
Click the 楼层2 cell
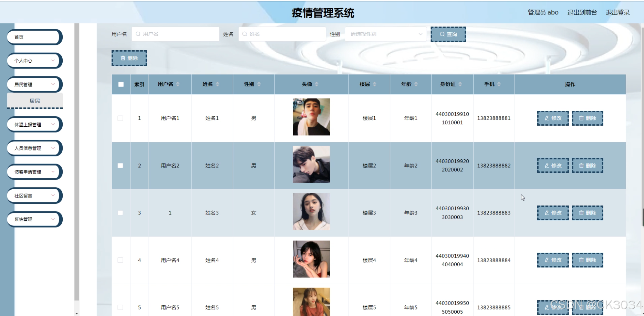tap(369, 166)
